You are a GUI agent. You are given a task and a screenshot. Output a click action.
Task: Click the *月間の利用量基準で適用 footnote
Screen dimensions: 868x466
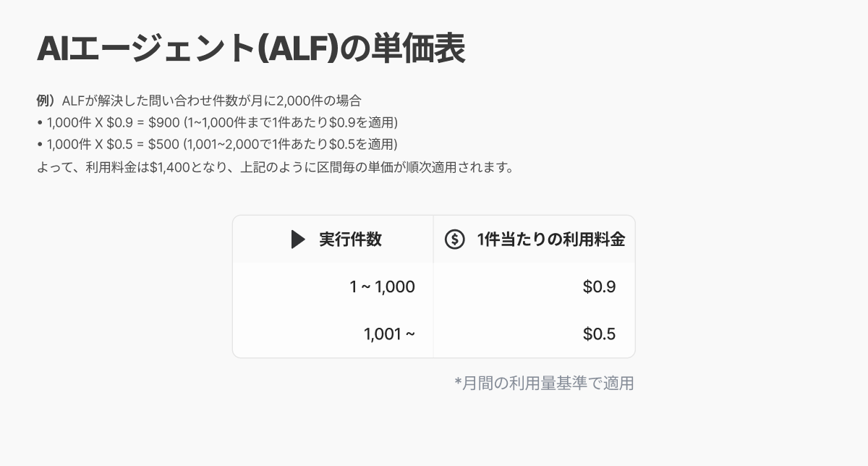tap(544, 383)
